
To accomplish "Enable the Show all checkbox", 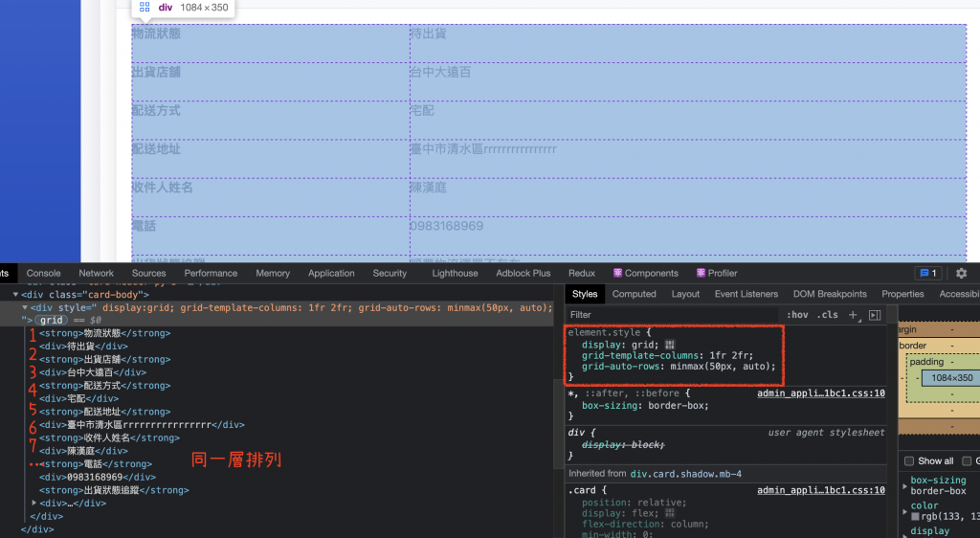I will tap(909, 461).
